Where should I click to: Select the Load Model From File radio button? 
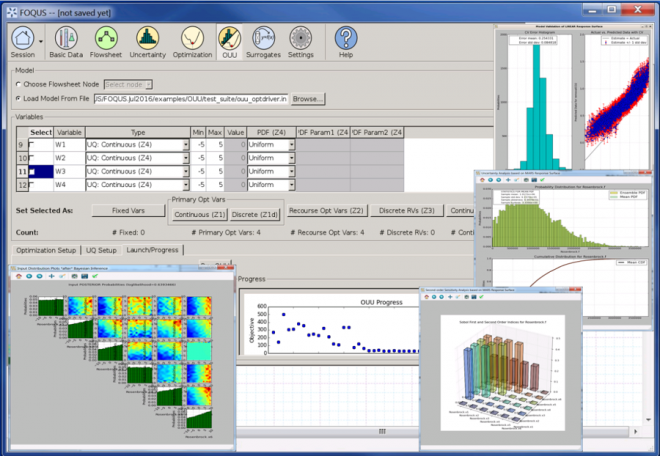pos(18,99)
